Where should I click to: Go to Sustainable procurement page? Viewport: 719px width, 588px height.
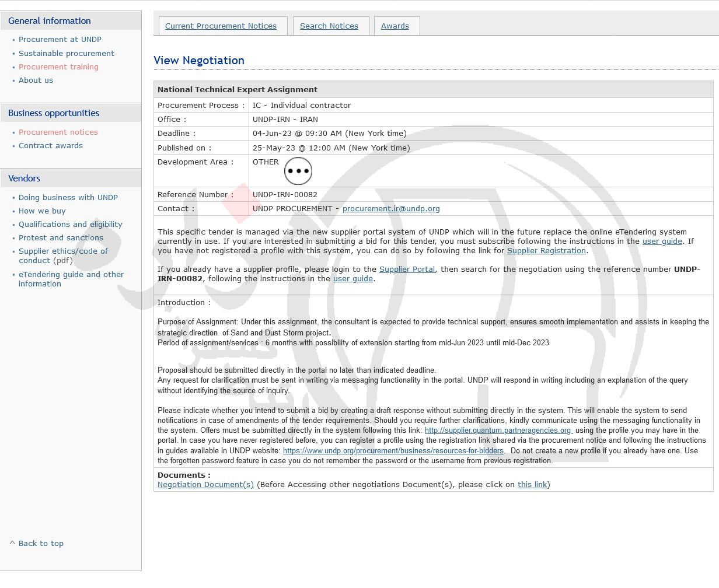tap(66, 53)
